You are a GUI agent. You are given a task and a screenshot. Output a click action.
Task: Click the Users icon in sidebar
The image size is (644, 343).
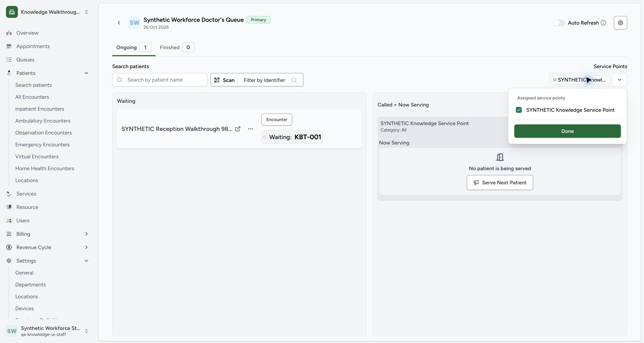[9, 220]
